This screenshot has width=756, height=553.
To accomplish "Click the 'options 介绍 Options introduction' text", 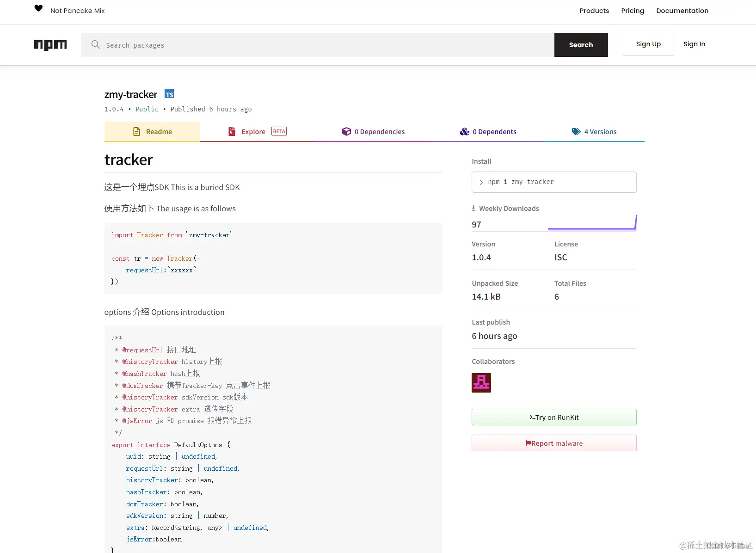I will [x=164, y=312].
